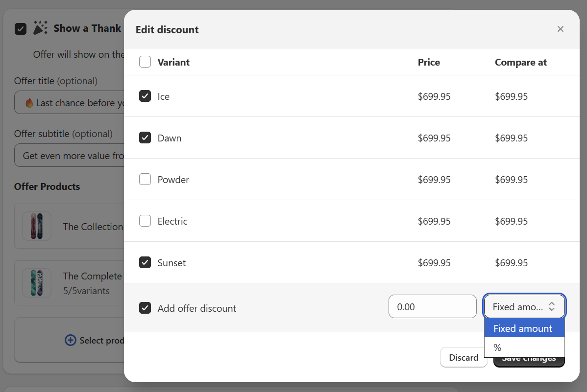
Task: Click the Offer subtitle text field
Action: pyautogui.click(x=69, y=156)
